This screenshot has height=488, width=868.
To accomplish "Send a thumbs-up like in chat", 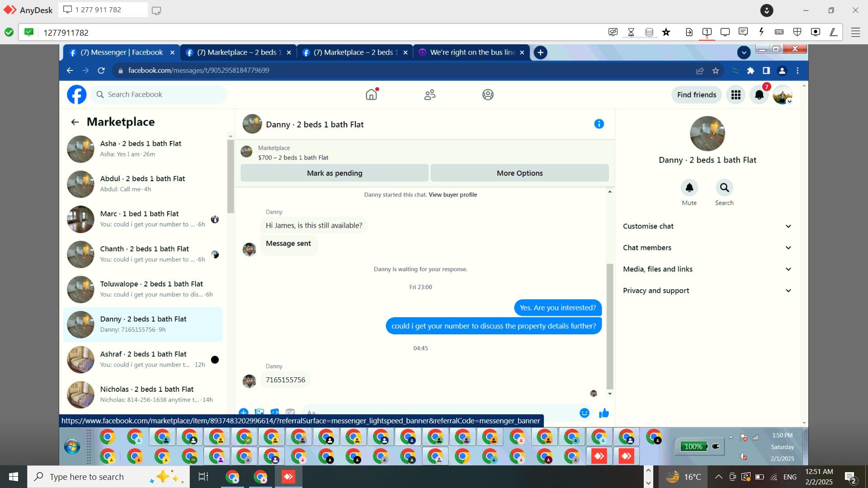I will click(x=604, y=413).
